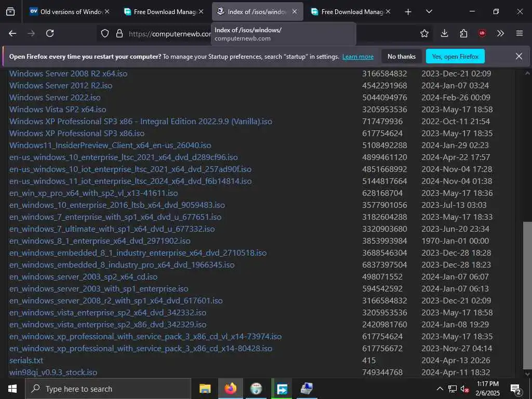Screen dimensions: 532x399
Task: Open the Extensions puzzle icon
Action: [x=463, y=33]
